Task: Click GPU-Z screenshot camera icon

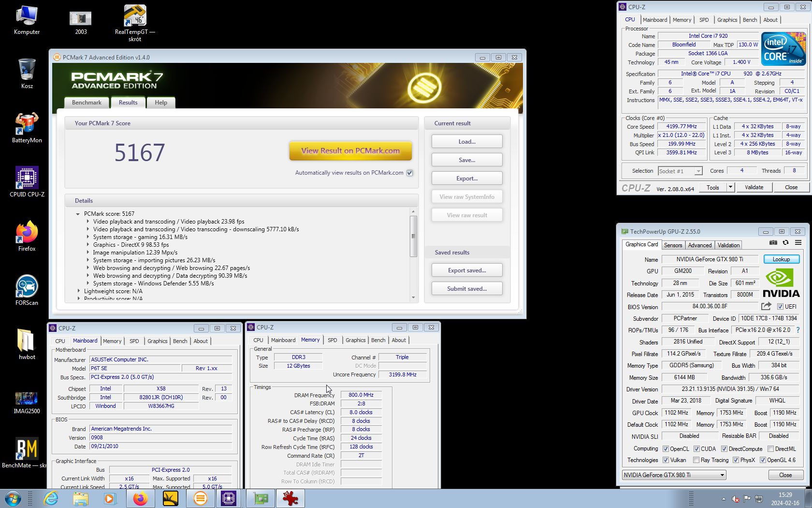Action: [773, 242]
